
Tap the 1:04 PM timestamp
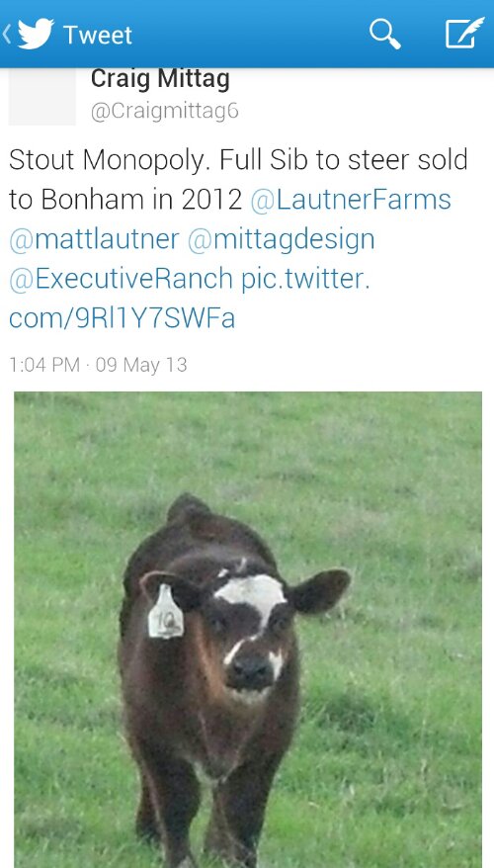click(x=44, y=365)
